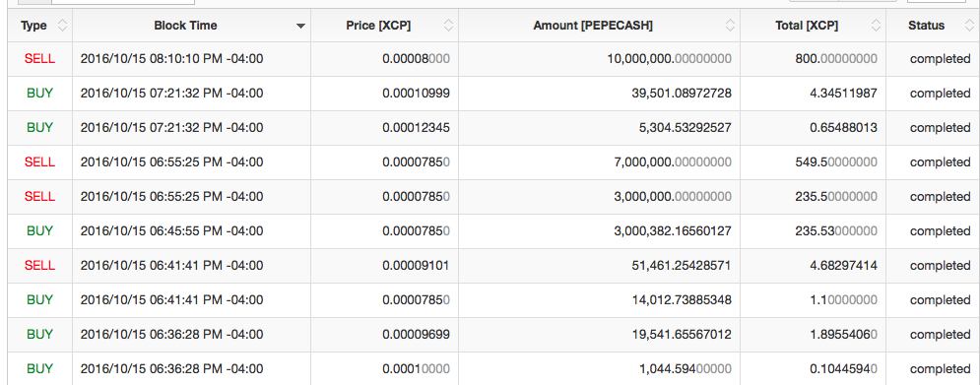Sort by Status column arrows

[x=968, y=26]
